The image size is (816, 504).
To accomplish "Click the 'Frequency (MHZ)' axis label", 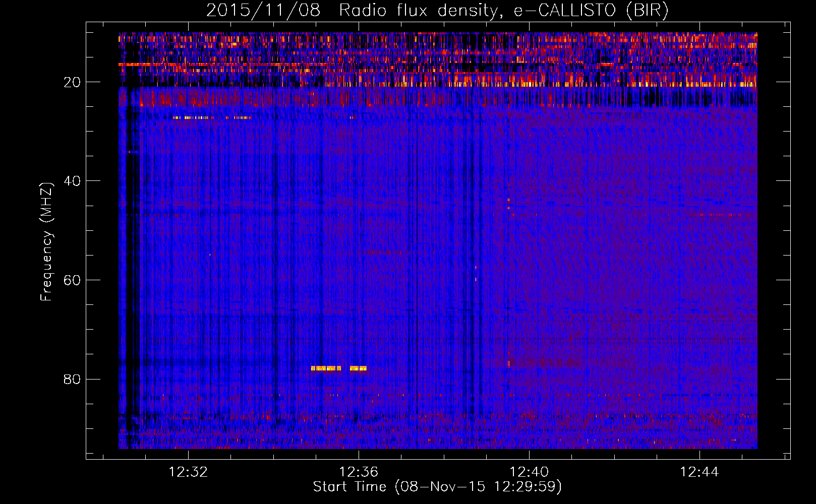I will point(46,242).
